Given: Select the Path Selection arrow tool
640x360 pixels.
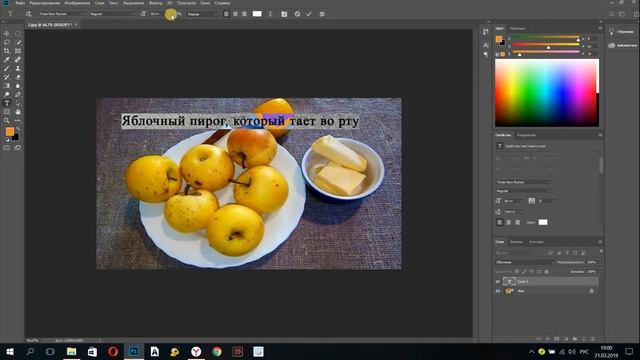Looking at the screenshot, I should 18,103.
